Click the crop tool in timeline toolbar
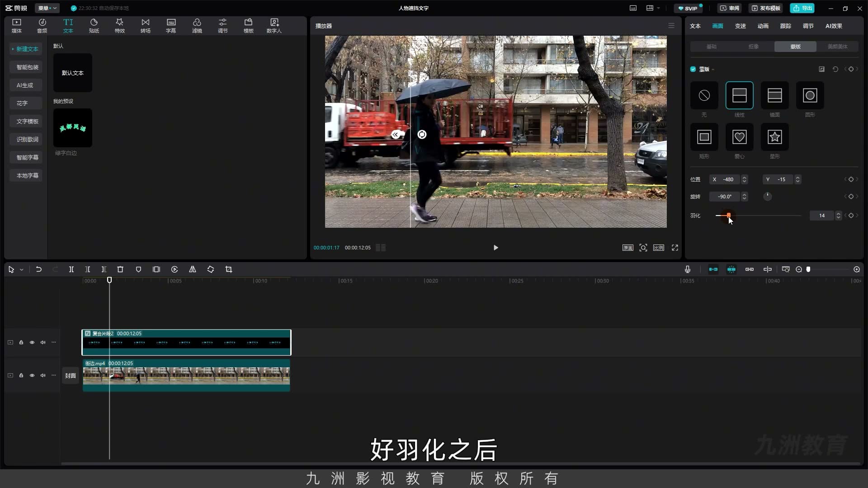 click(x=229, y=269)
